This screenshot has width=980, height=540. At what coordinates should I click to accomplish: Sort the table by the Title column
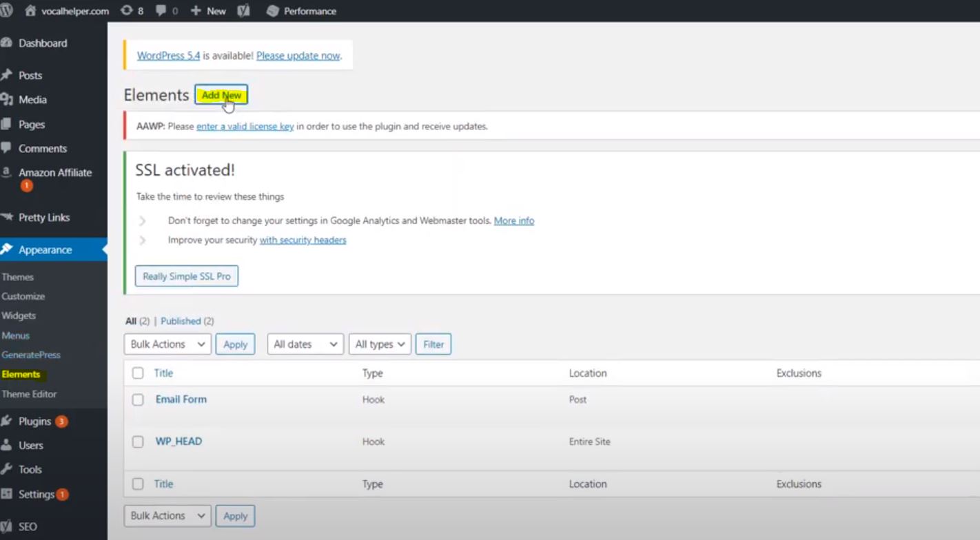click(x=163, y=373)
